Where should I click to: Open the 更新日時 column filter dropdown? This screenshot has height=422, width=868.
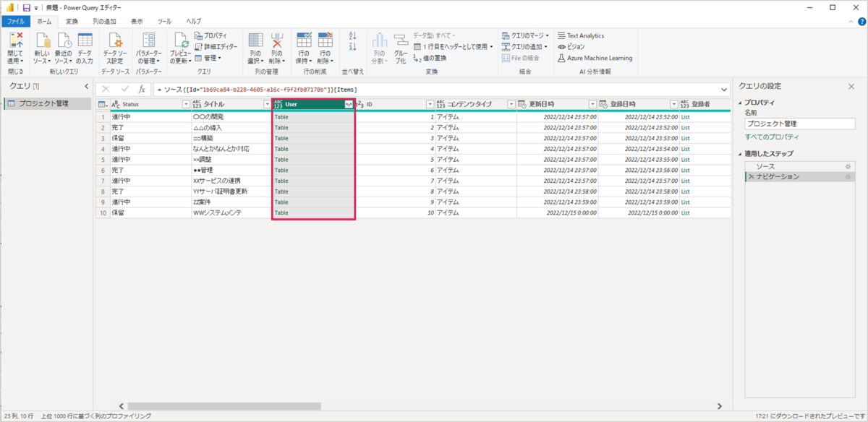593,105
